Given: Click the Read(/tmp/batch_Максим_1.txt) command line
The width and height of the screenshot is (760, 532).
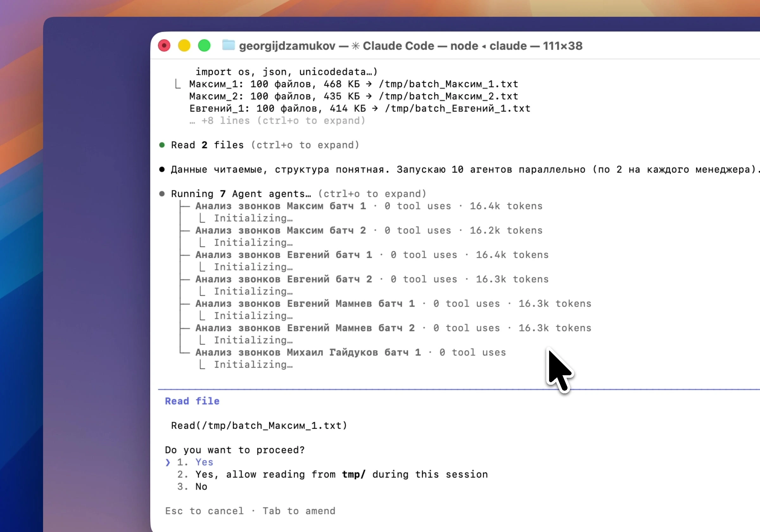Looking at the screenshot, I should pos(259,426).
